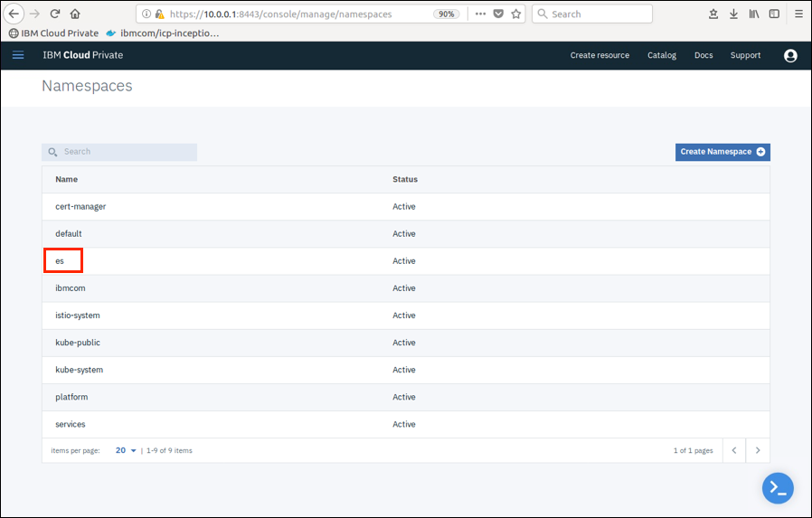812x518 pixels.
Task: Click the namespace Search input
Action: pyautogui.click(x=119, y=152)
